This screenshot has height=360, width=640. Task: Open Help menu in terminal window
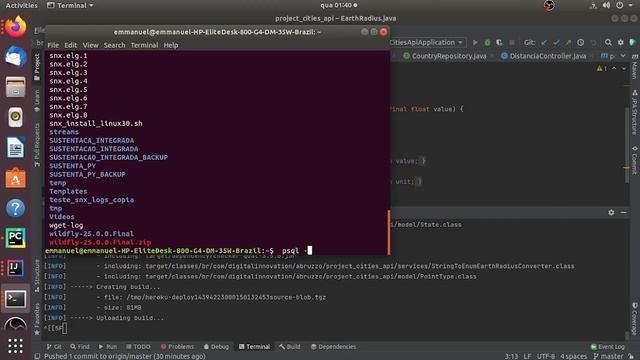[171, 45]
